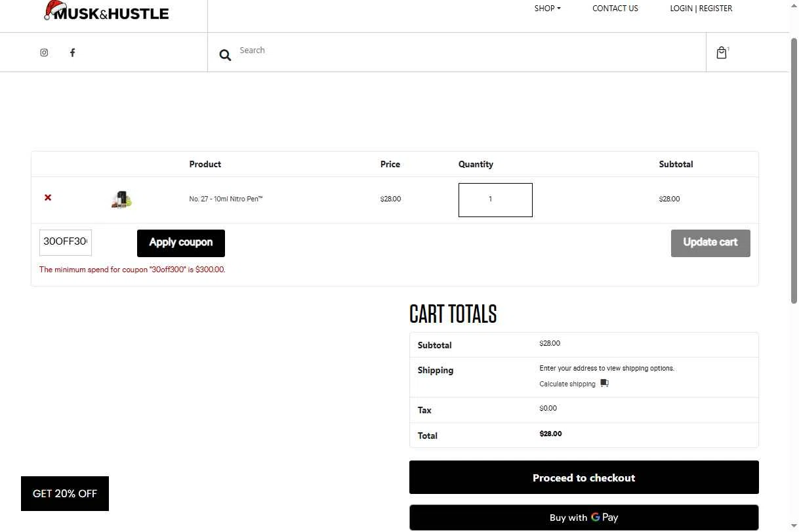Open the GET 20% OFF popup button

click(65, 493)
